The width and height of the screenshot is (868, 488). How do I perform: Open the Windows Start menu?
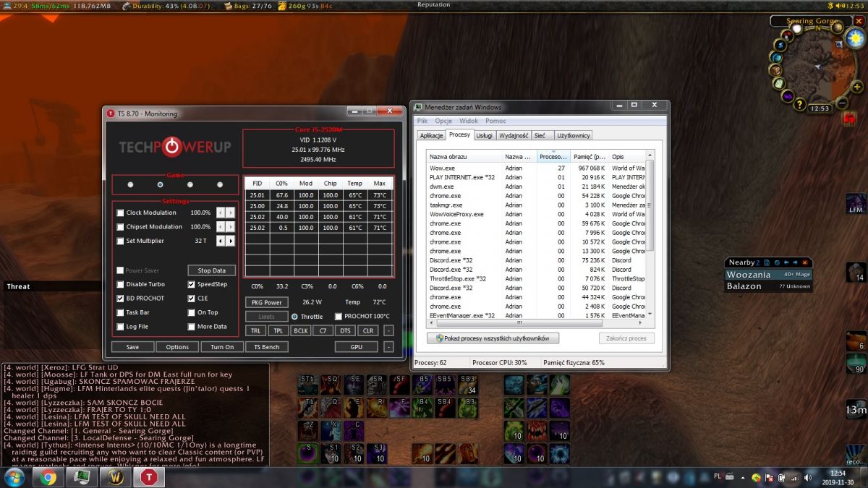pos(14,477)
